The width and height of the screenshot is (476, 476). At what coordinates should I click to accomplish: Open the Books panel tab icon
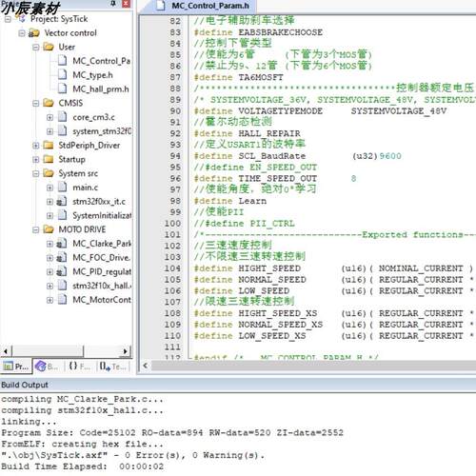coord(41,367)
